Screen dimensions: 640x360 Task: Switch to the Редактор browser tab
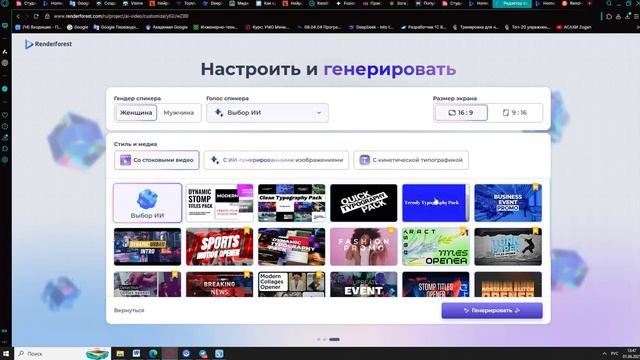[x=512, y=4]
